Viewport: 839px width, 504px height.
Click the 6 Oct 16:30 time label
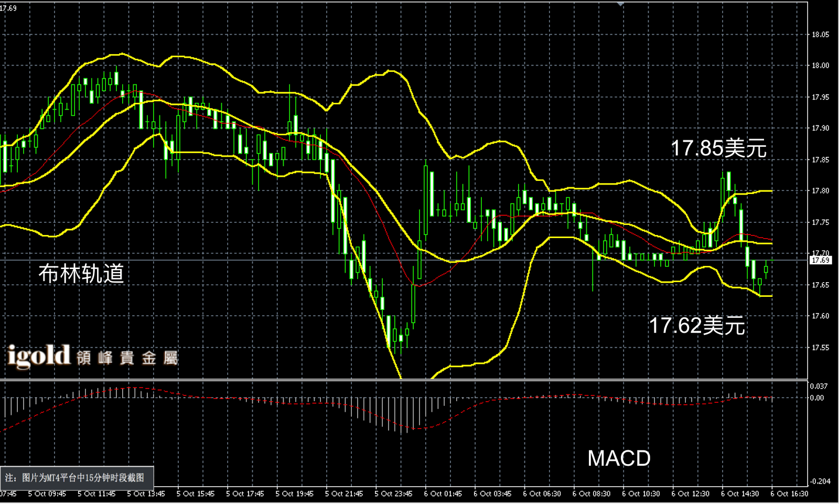coord(789,494)
